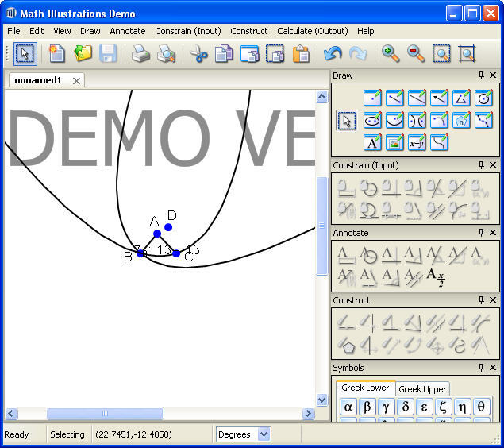Click the canvas horizontal scrollbar thumb

[105, 414]
